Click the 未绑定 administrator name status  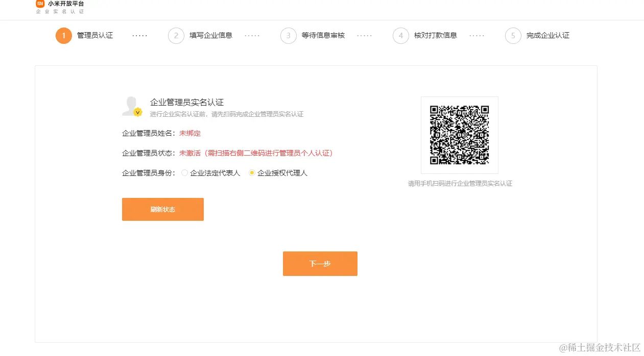(190, 133)
